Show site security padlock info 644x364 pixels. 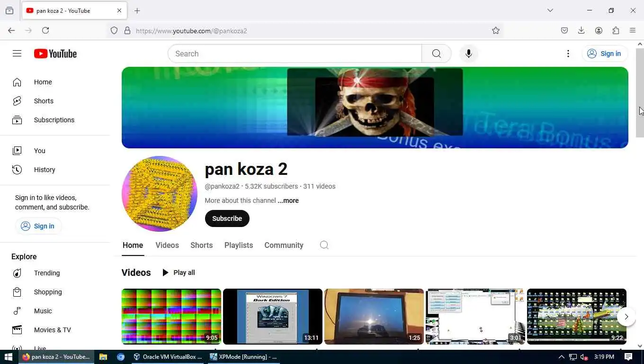(x=127, y=30)
